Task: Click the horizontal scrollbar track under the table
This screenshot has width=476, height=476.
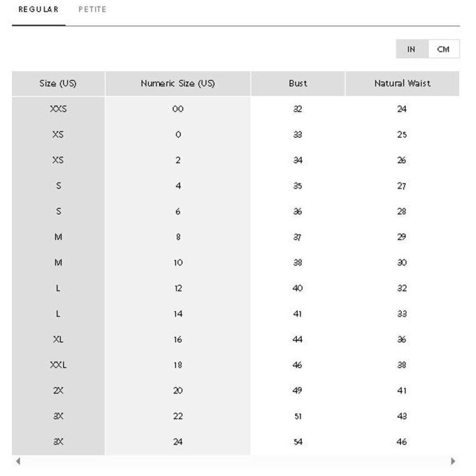Action: pos(236,461)
